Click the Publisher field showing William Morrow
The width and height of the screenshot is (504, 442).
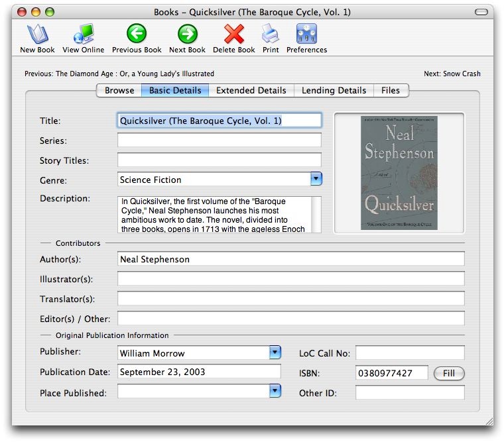pyautogui.click(x=194, y=353)
